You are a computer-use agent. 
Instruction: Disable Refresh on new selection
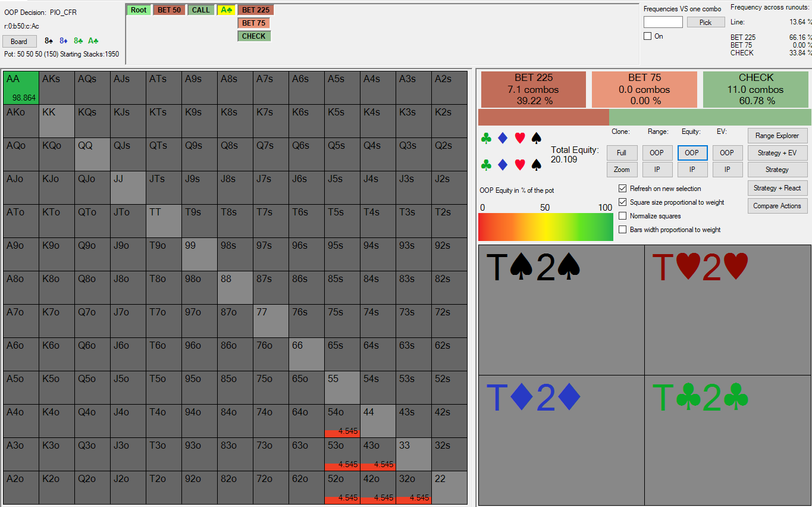623,189
